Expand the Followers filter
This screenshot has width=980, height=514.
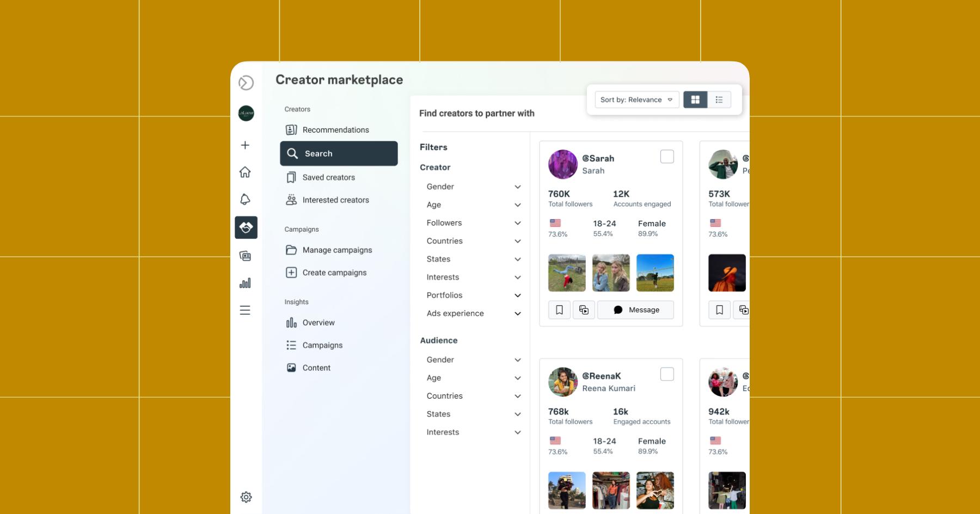point(474,223)
